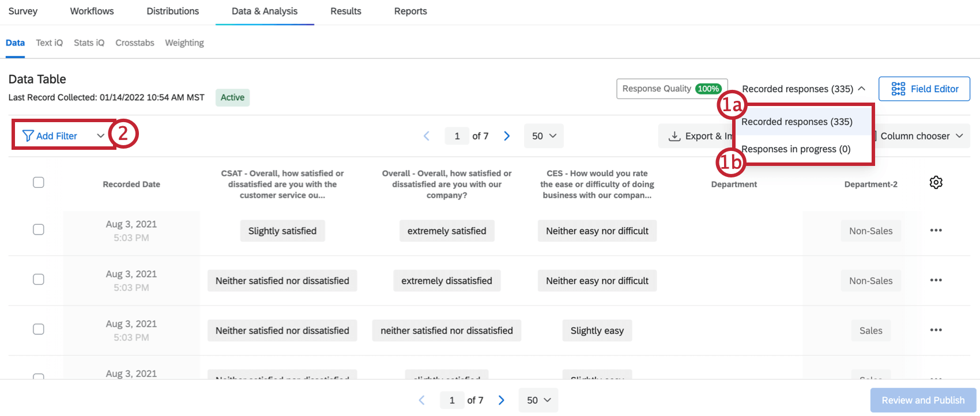Screen dimensions: 980x416
Task: Click the Review and Publish button
Action: [x=922, y=400]
